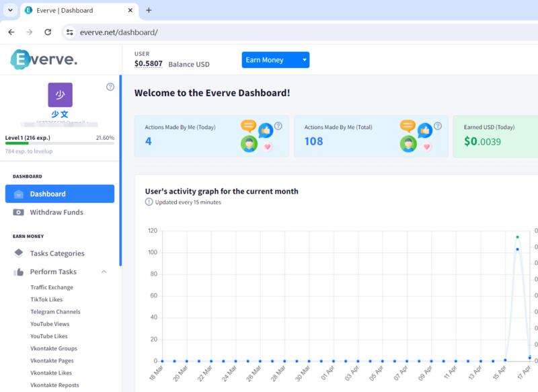Open the Traffic Exchange tasks link
538x392 pixels.
coord(52,288)
